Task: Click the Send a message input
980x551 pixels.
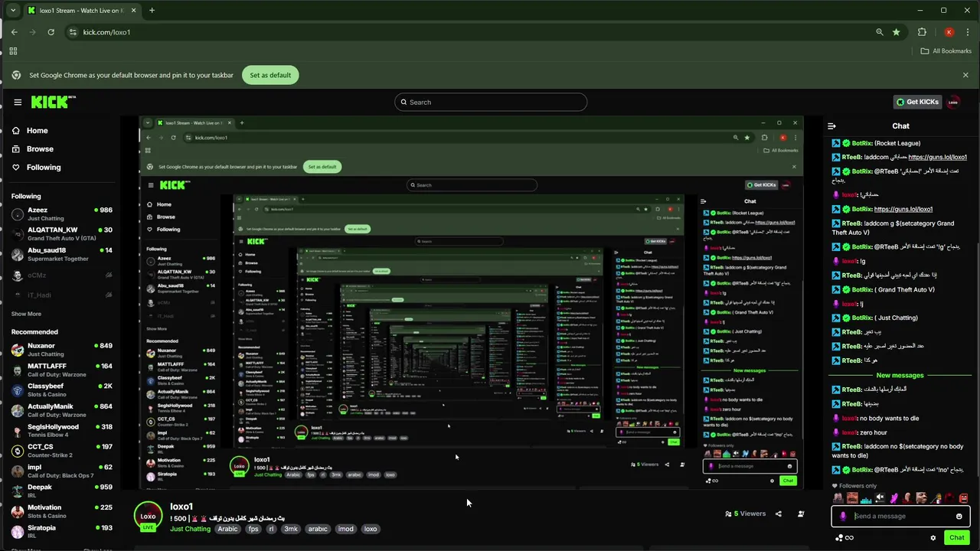Action: click(x=900, y=516)
